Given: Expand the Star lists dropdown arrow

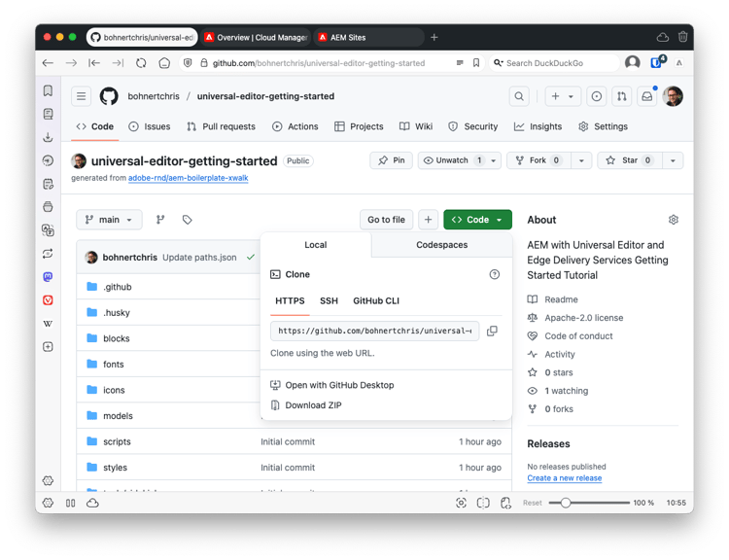Looking at the screenshot, I should [x=673, y=160].
